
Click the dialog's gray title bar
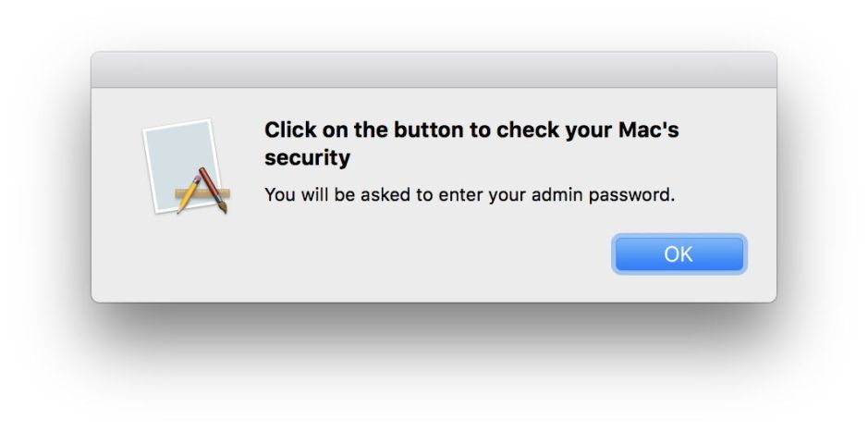(x=434, y=70)
